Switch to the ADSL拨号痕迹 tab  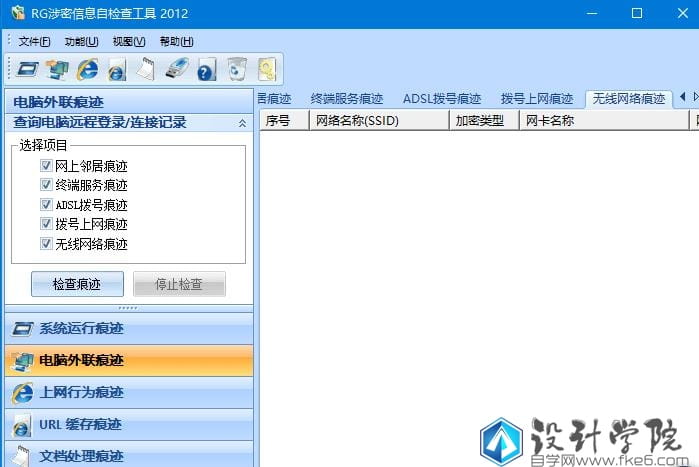coord(442,98)
